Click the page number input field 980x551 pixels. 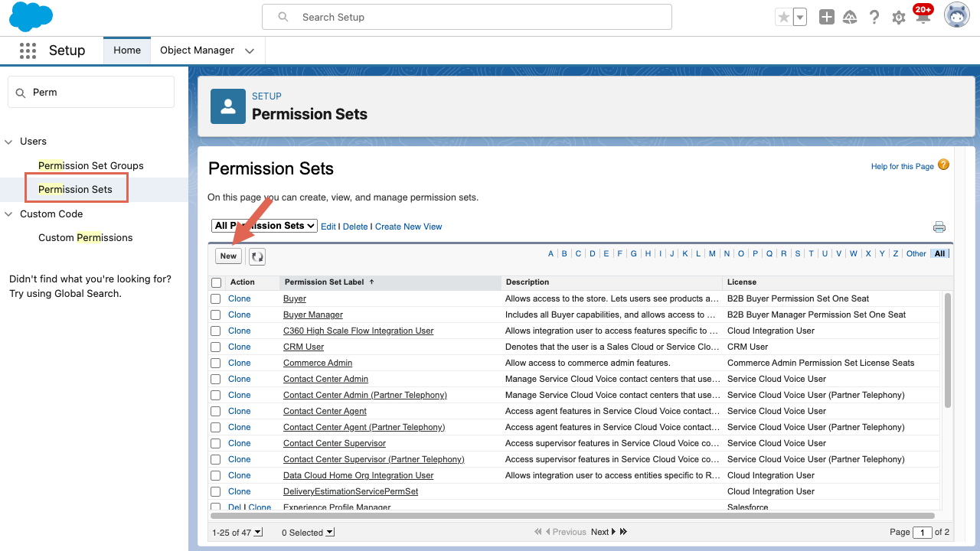pyautogui.click(x=923, y=533)
